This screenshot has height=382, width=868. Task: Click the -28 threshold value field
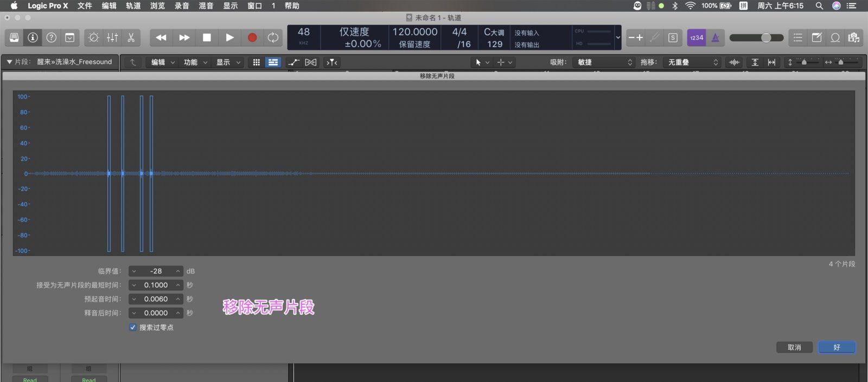tap(156, 271)
